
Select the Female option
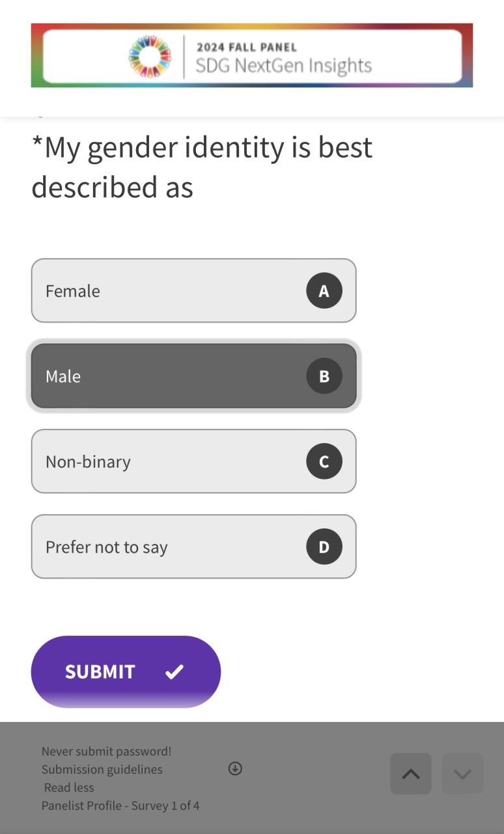click(169, 291)
